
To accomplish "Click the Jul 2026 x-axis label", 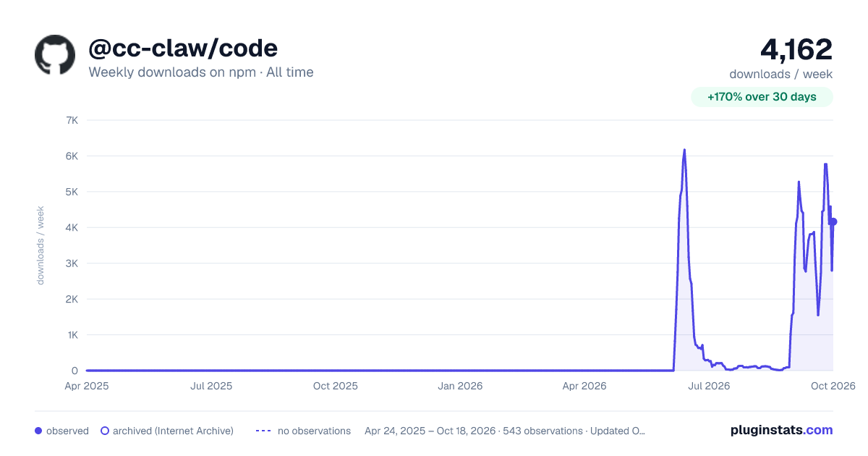I will [x=708, y=387].
